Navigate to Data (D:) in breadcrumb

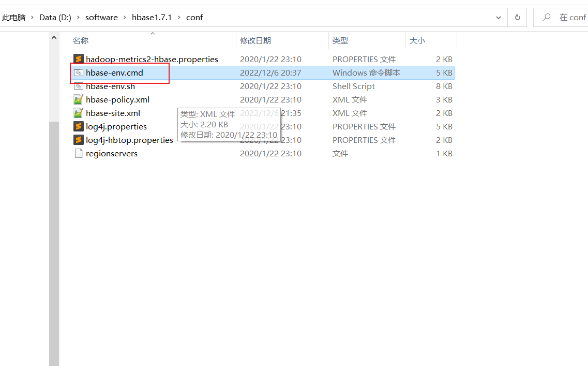(x=55, y=17)
